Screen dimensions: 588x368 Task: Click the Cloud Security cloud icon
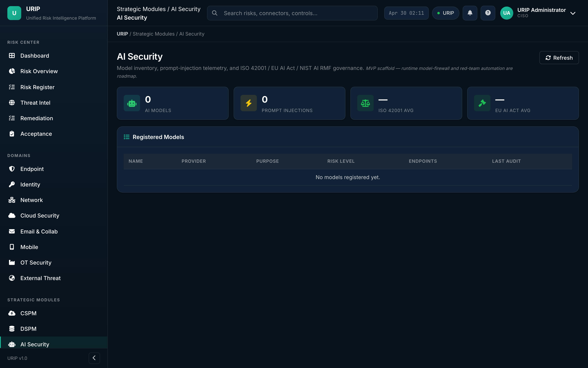click(x=12, y=215)
